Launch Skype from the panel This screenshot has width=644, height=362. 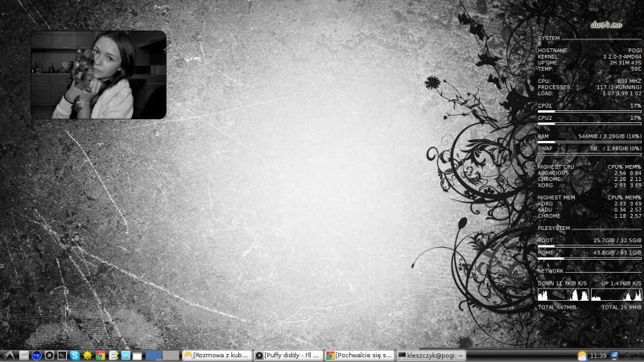[x=75, y=355]
